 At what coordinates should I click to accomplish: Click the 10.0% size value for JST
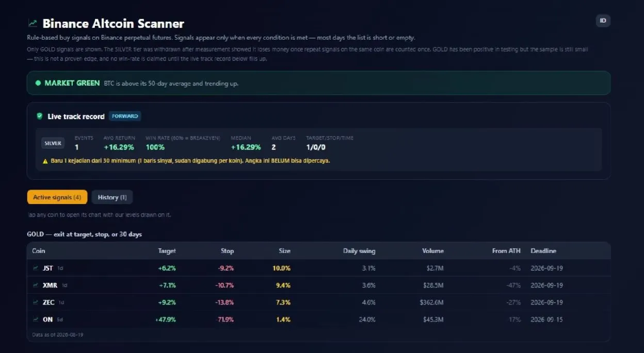(x=282, y=268)
